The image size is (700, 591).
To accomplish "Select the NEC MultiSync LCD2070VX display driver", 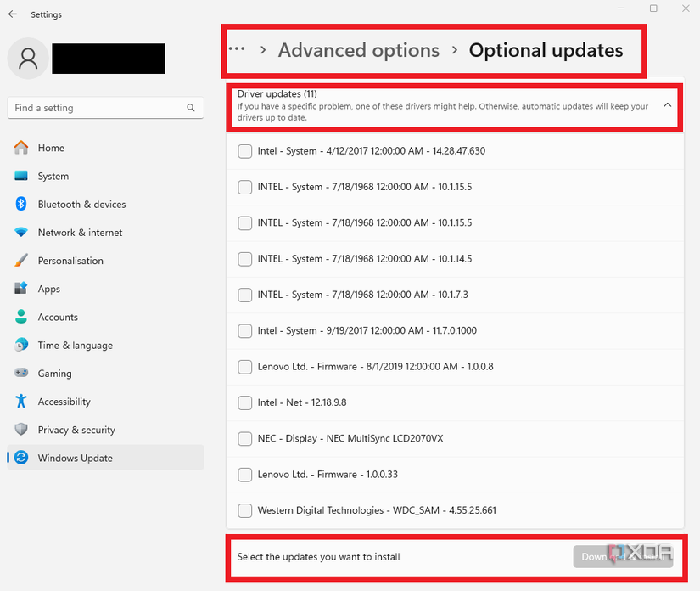I will point(245,438).
